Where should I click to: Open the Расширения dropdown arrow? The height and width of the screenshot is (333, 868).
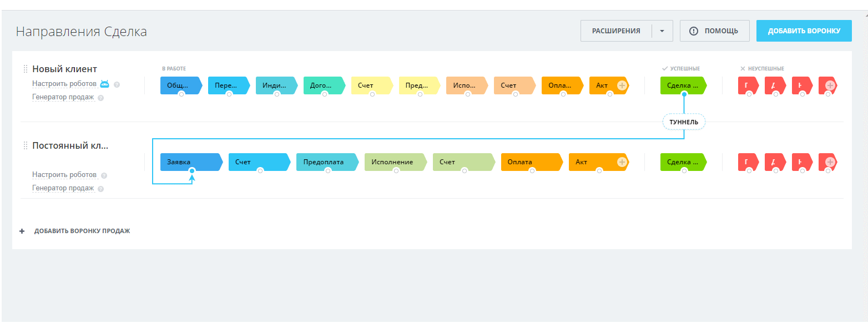[x=662, y=31]
